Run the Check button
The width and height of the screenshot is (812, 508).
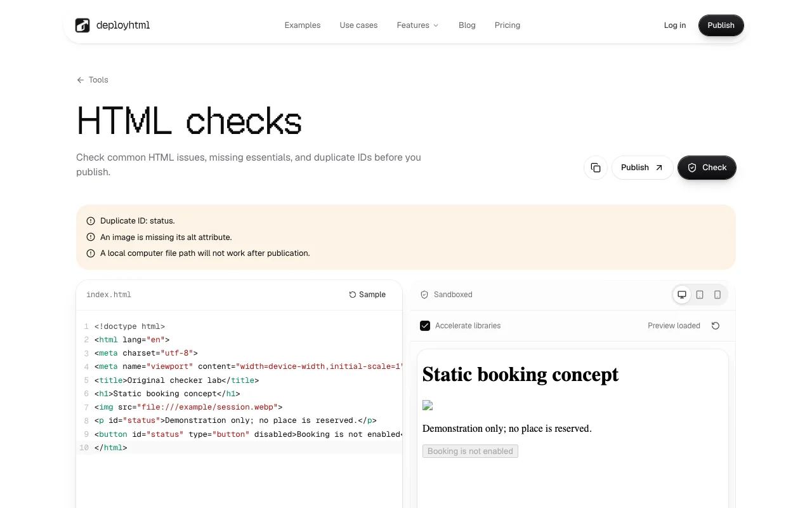point(707,168)
